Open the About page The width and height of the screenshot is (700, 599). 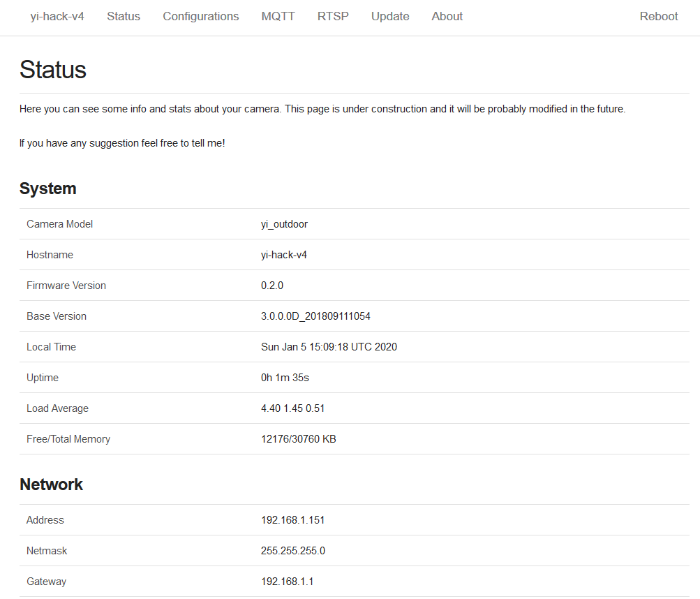click(447, 17)
